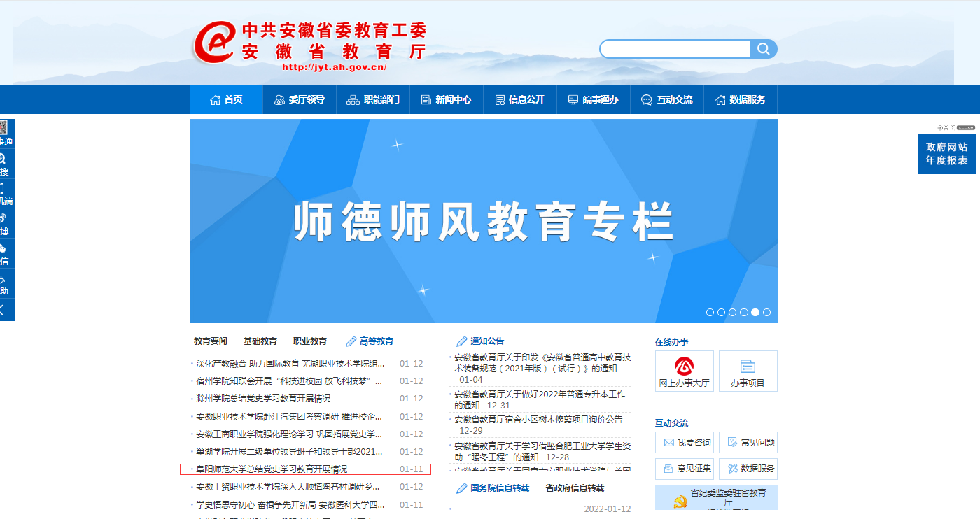This screenshot has width=980, height=519.
Task: Open 新闻中心 in the navigation bar
Action: 446,100
